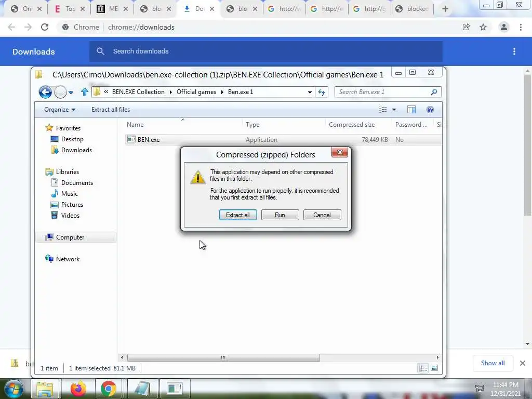Select Computer in navigation pane
Viewport: 532px width, 399px height.
pyautogui.click(x=70, y=237)
